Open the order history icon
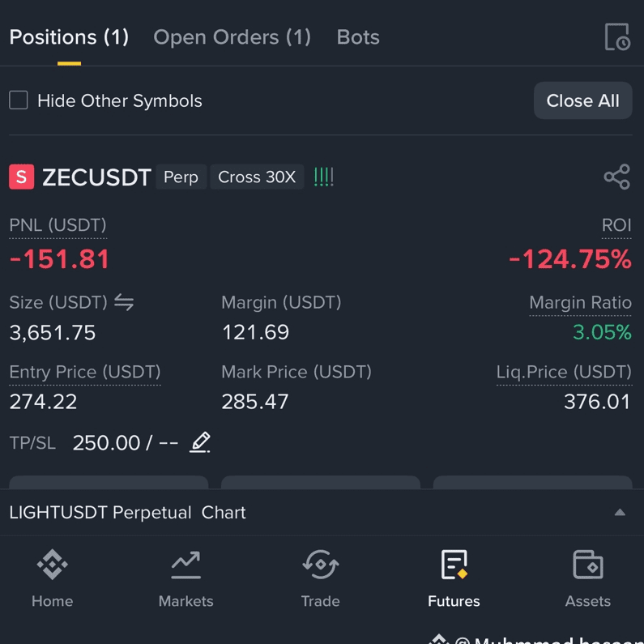Screen dimensions: 644x644 pyautogui.click(x=617, y=37)
